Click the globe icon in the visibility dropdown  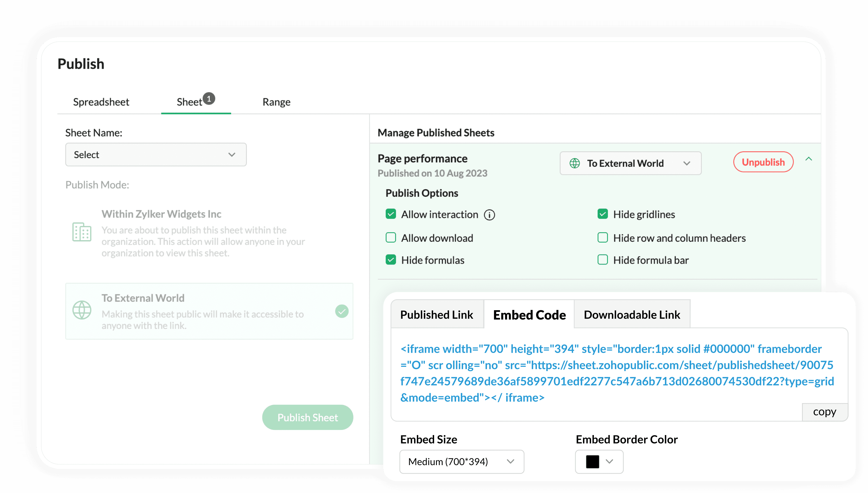(x=575, y=163)
